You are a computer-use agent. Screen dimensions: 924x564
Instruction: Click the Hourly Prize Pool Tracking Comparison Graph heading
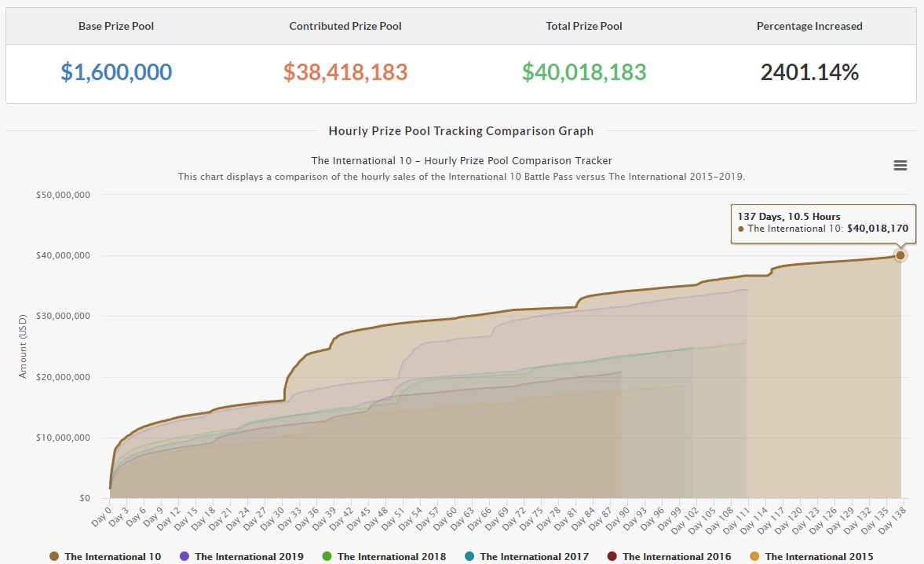(x=461, y=131)
